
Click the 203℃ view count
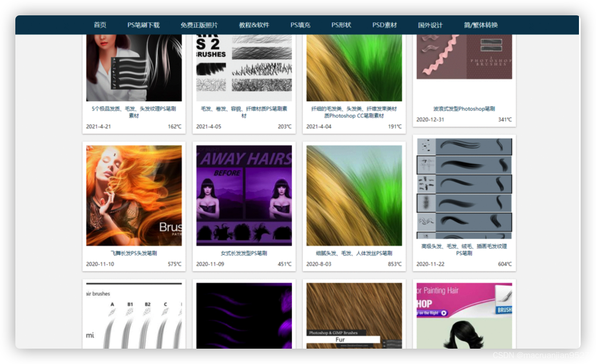tap(284, 127)
